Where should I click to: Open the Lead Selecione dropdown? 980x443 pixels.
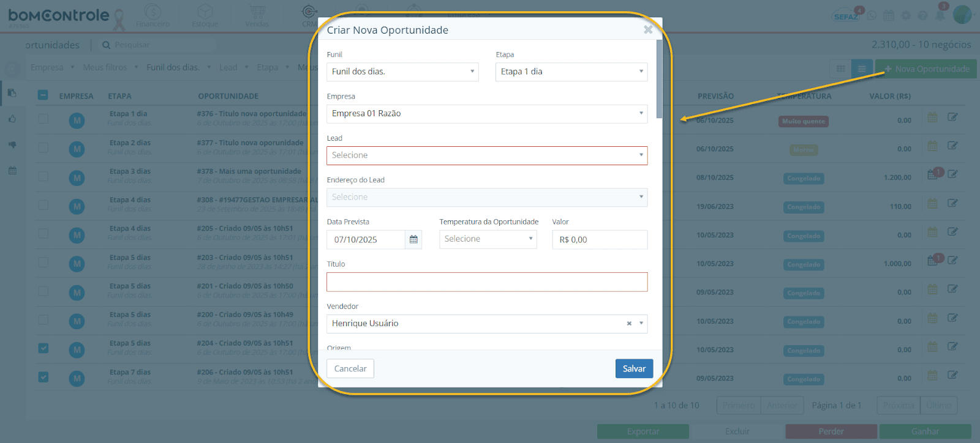[487, 155]
